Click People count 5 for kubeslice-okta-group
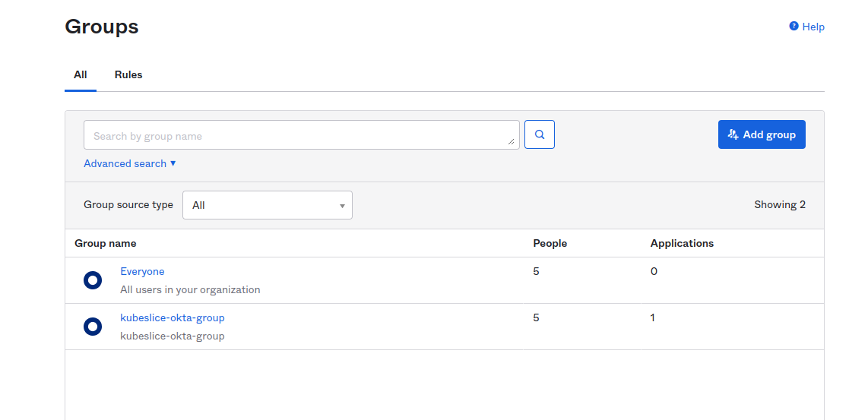The image size is (868, 420). coord(536,317)
